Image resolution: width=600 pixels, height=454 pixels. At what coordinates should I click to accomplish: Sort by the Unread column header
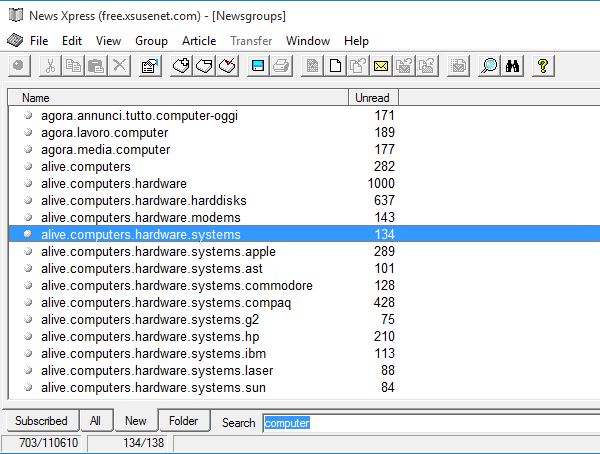pyautogui.click(x=373, y=98)
